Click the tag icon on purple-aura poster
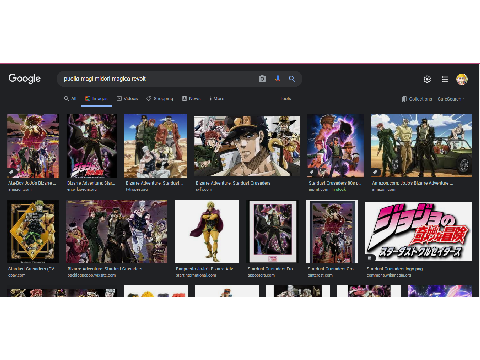 (311, 172)
